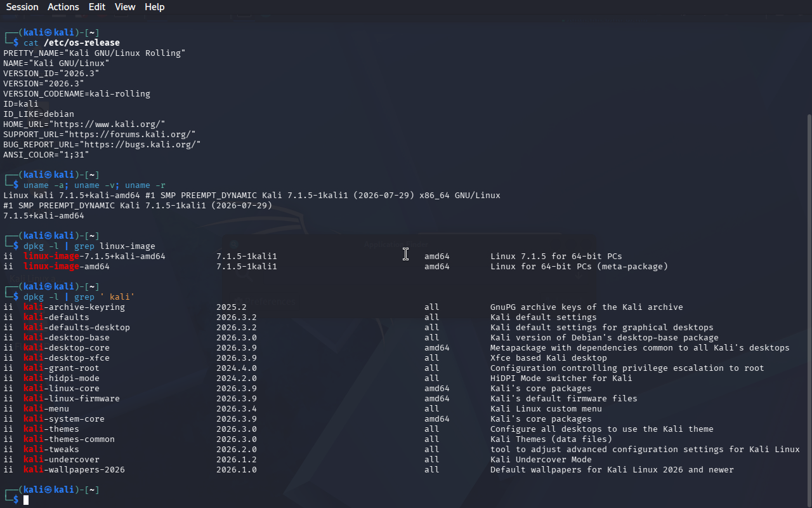Click the 'uname -a; uname -v; uname -r' command
This screenshot has height=508, width=812.
[95, 185]
